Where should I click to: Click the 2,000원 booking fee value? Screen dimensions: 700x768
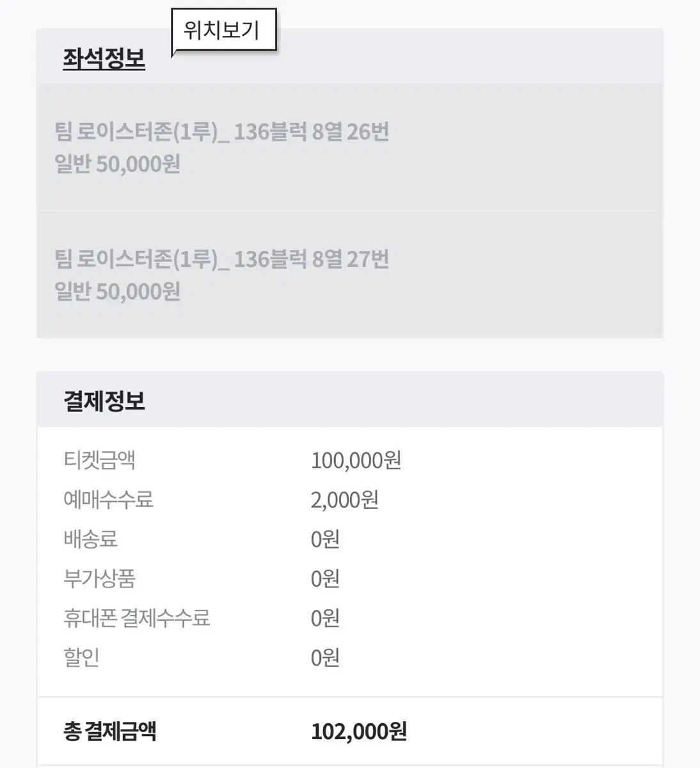[344, 500]
